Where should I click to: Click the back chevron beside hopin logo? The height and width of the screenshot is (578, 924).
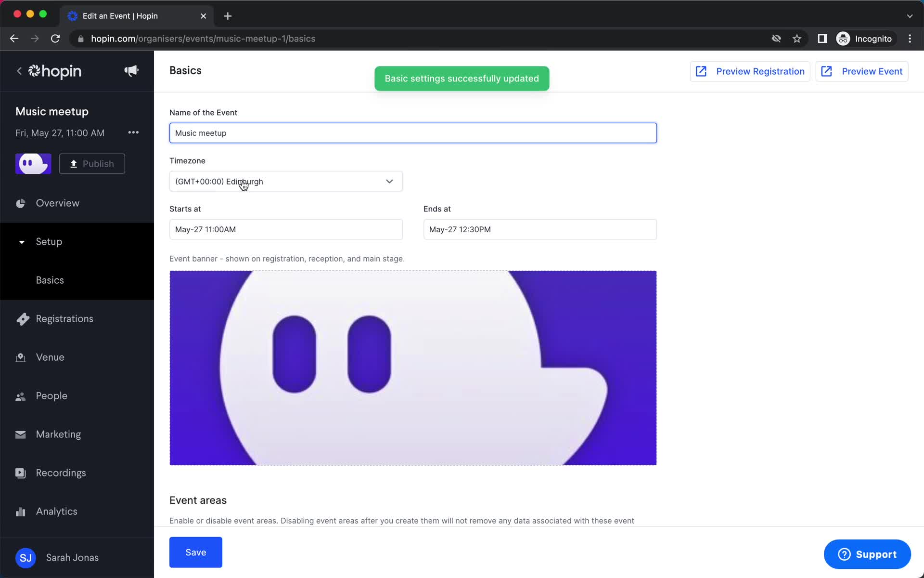[19, 71]
